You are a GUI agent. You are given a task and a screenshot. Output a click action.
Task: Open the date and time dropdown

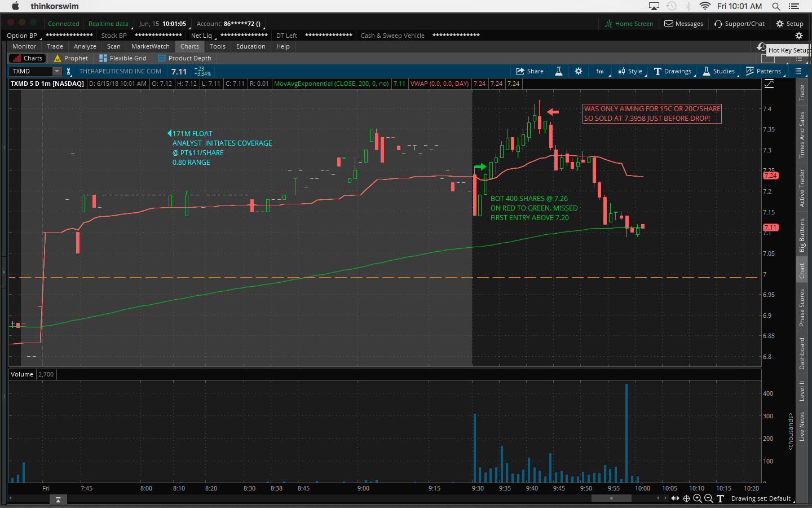[162, 24]
